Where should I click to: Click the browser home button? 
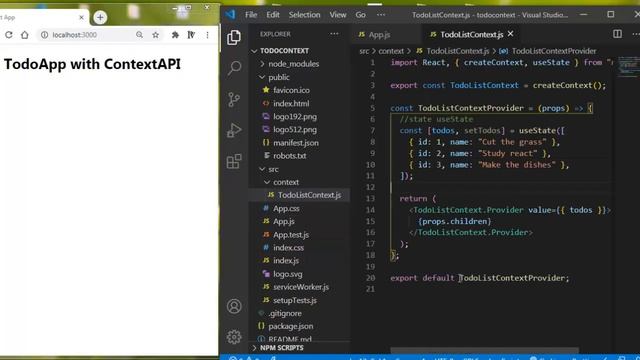(24, 35)
